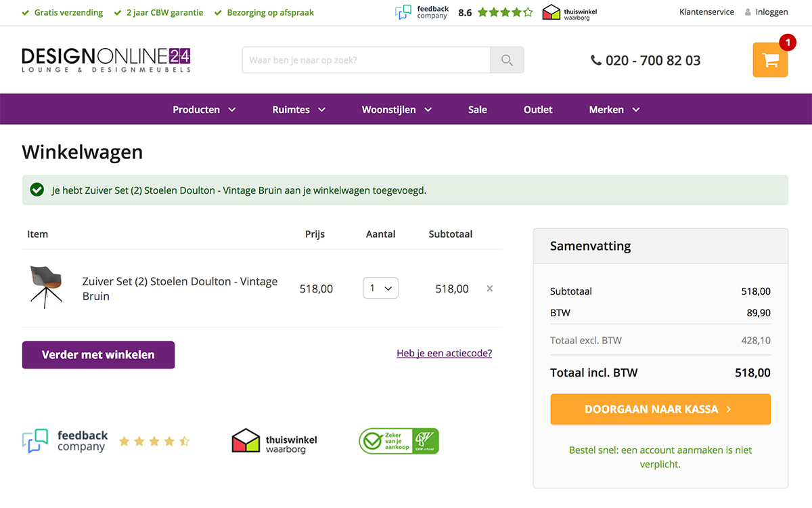This screenshot has width=812, height=508.
Task: Click the 2 jaar CBW garantie text
Action: [x=164, y=12]
